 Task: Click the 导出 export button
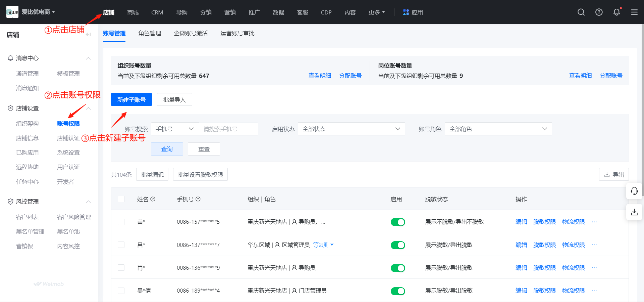[614, 174]
